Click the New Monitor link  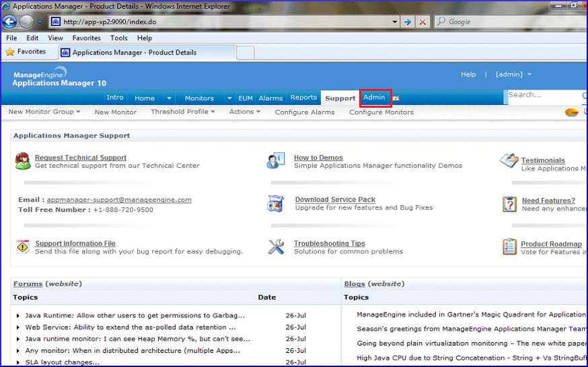[x=116, y=112]
